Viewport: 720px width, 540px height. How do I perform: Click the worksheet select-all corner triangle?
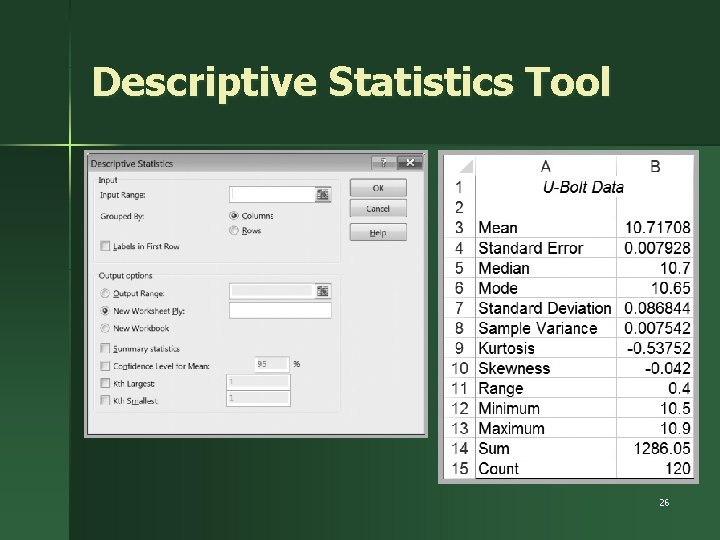[466, 166]
